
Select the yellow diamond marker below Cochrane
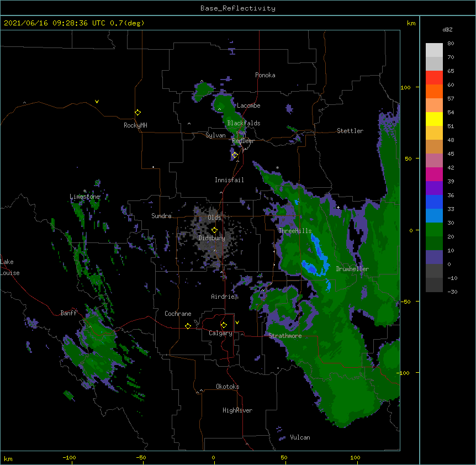tap(188, 326)
